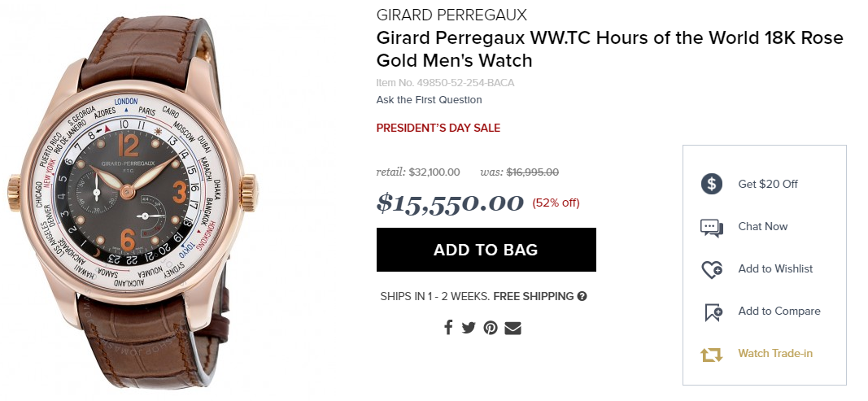Screen dimensions: 868x401
Task: Choose Add to Wishlist
Action: click(775, 268)
